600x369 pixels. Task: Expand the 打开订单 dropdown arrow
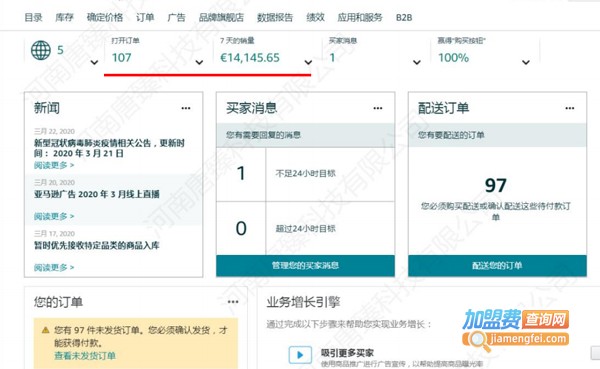tap(199, 62)
